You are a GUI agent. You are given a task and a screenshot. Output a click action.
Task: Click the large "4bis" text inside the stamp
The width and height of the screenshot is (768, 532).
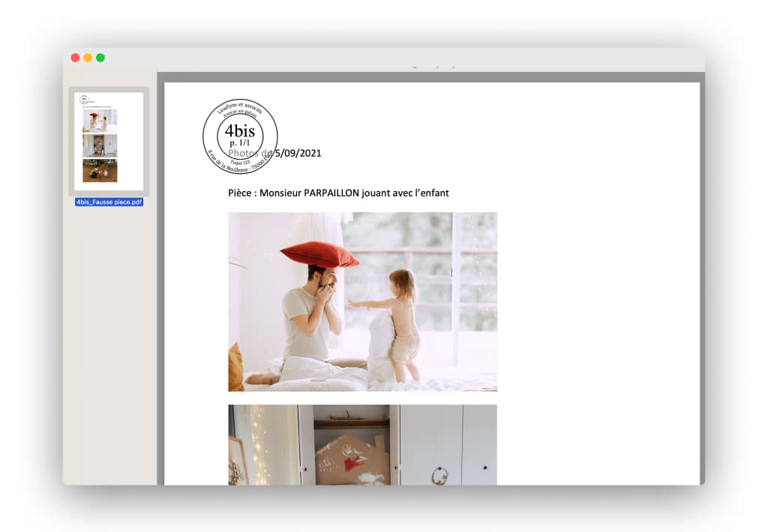pyautogui.click(x=240, y=130)
